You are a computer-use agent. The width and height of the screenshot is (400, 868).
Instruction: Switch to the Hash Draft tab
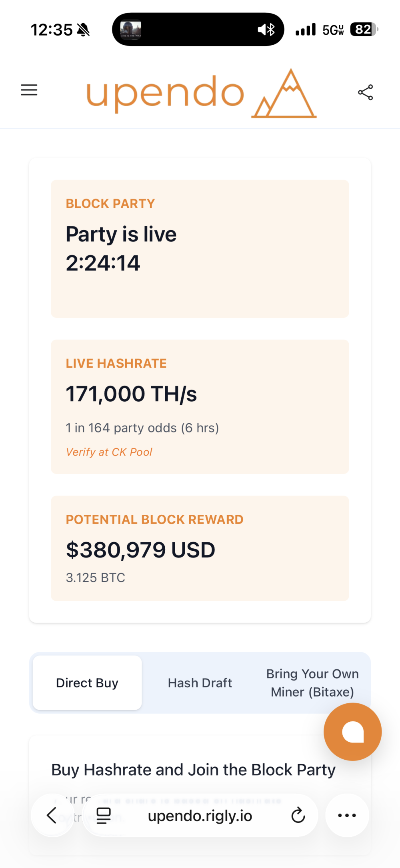pyautogui.click(x=200, y=683)
